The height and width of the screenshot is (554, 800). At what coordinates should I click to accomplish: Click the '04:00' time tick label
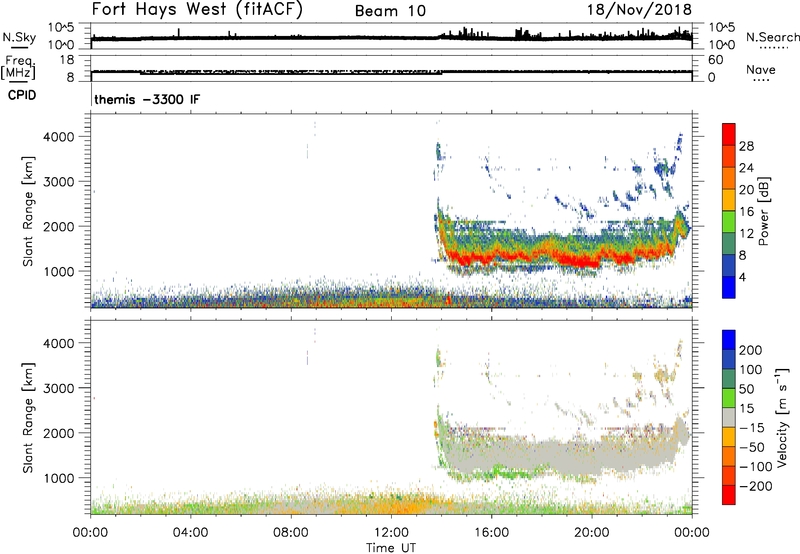pyautogui.click(x=190, y=533)
